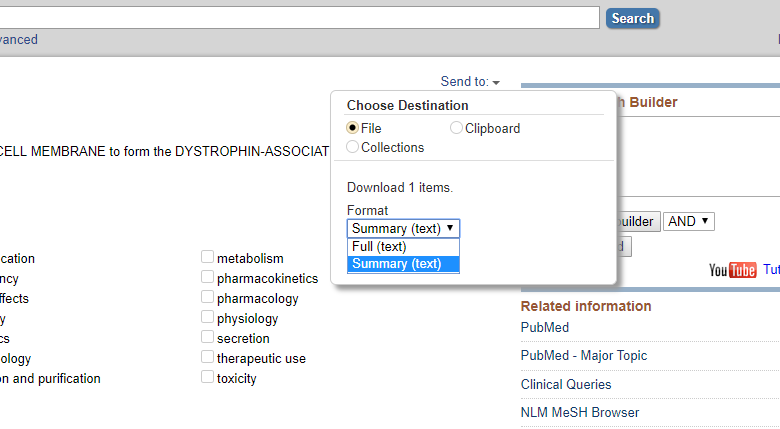Click the blue Search button

[x=632, y=18]
